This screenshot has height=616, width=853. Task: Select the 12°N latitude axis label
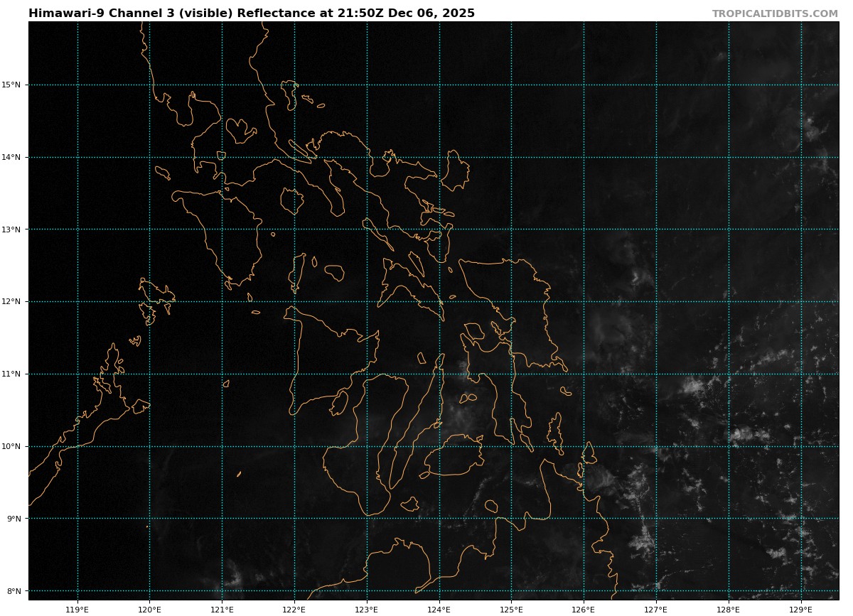click(11, 302)
